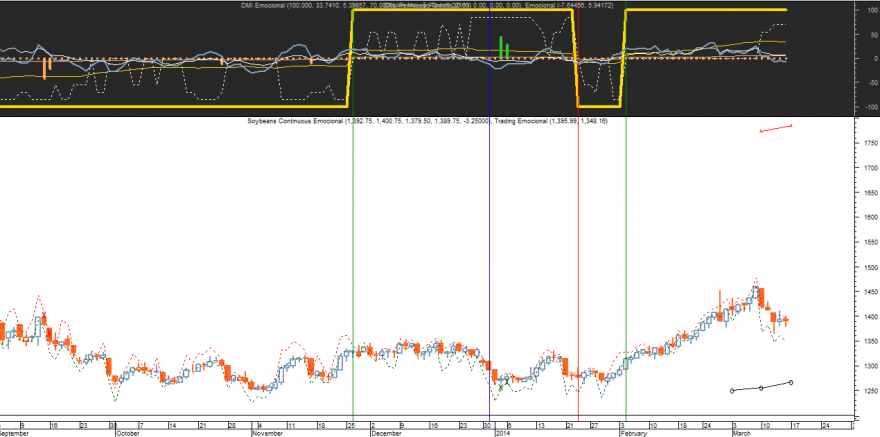Click the red arrow marker above mid-September candle

coord(44,315)
